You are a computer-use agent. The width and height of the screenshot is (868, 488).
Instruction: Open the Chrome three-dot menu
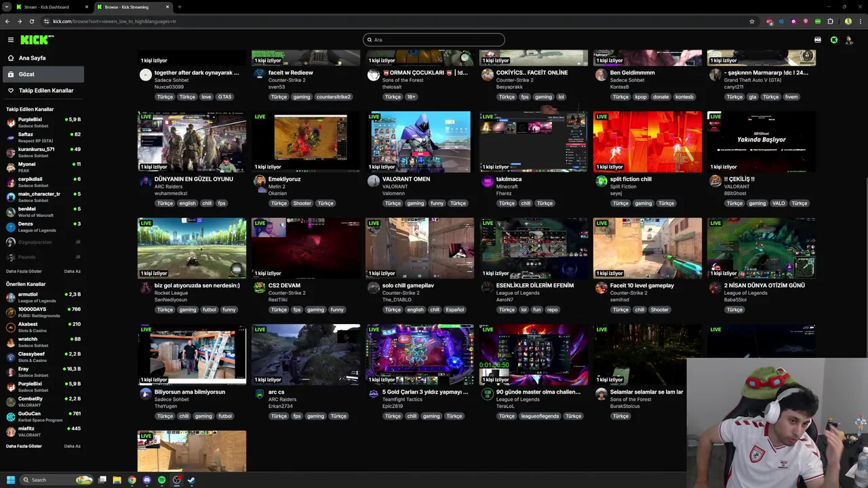859,21
